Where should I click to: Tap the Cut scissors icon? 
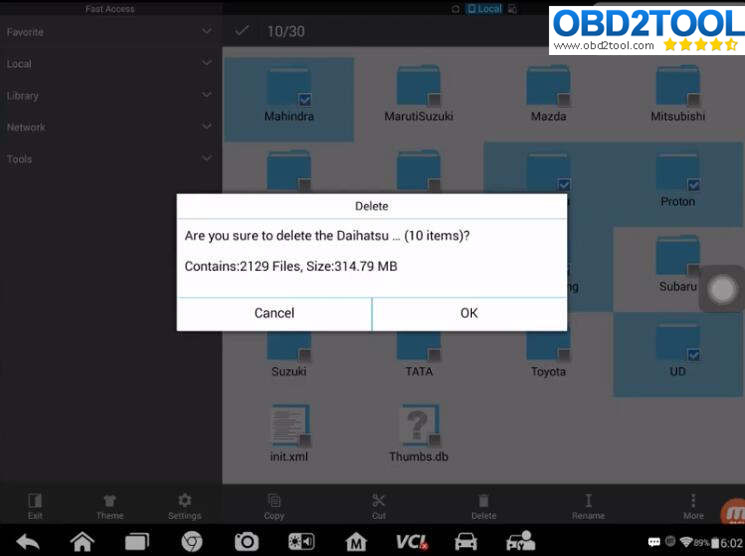pos(379,501)
